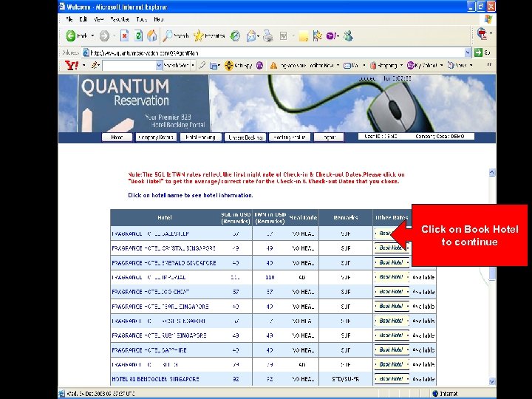Open the Search magnifier in toolbar
This screenshot has width=532, height=399.
click(x=168, y=35)
